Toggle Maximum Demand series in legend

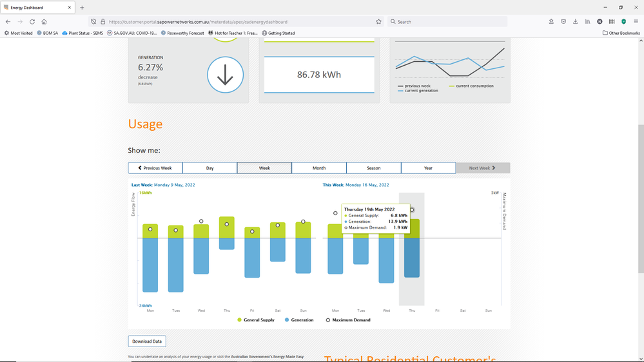click(348, 320)
